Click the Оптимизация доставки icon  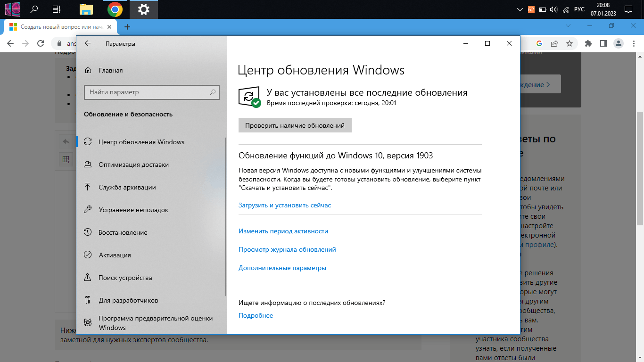pos(88,165)
